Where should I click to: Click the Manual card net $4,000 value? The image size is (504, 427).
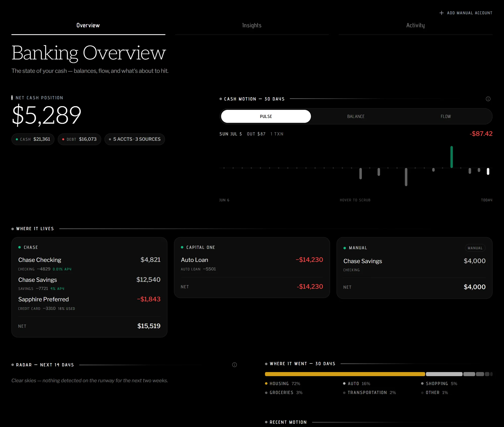coord(475,287)
